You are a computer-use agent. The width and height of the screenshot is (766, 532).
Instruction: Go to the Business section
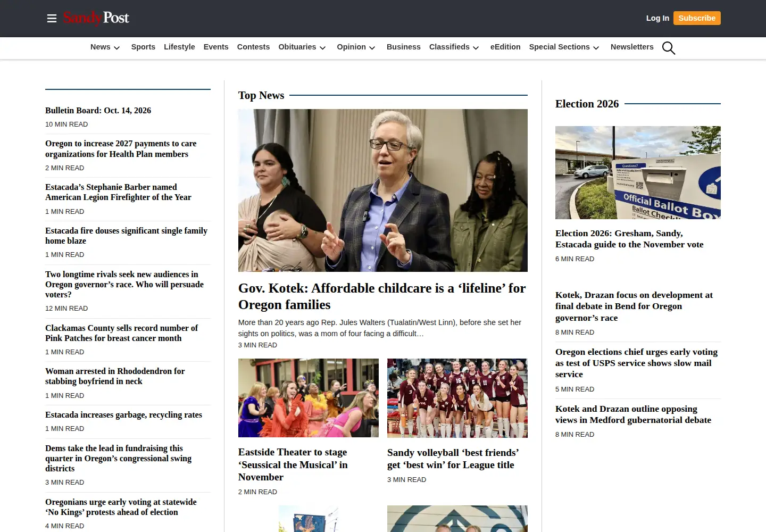tap(404, 47)
